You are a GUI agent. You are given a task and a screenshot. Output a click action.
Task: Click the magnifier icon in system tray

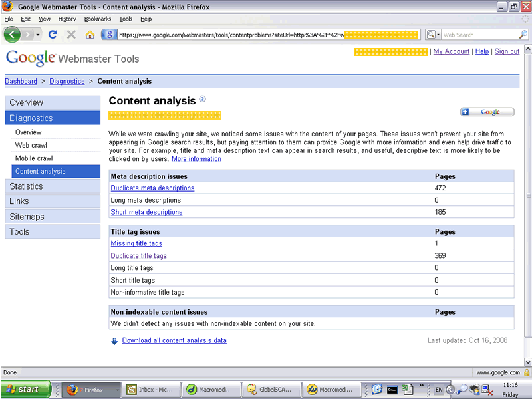pos(462,390)
